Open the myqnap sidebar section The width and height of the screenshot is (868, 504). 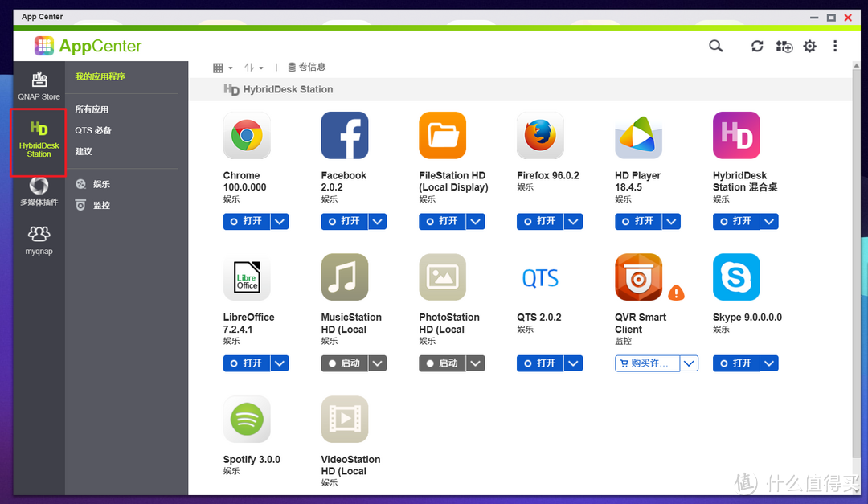39,239
